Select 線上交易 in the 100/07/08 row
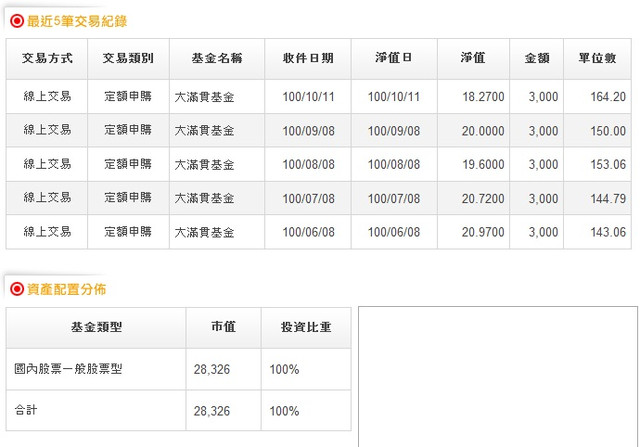Image resolution: width=640 pixels, height=447 pixels. pos(47,198)
